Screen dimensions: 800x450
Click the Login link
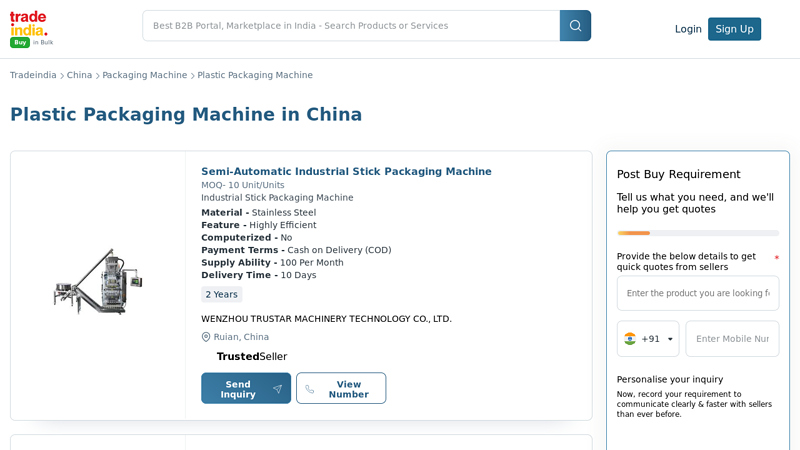pos(688,29)
